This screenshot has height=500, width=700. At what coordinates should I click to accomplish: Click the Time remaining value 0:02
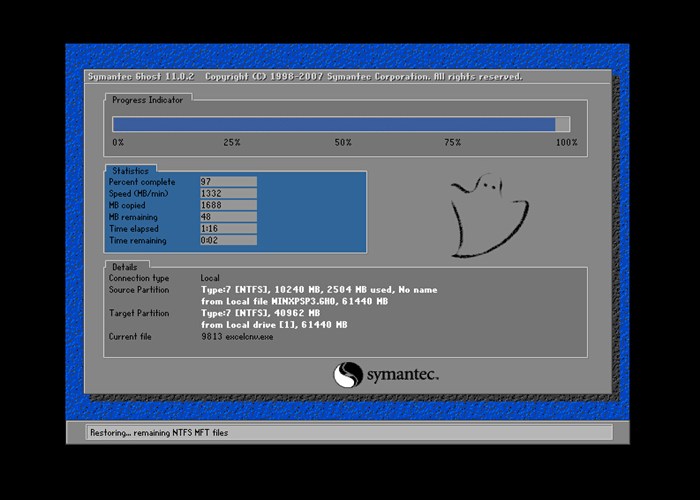click(228, 241)
